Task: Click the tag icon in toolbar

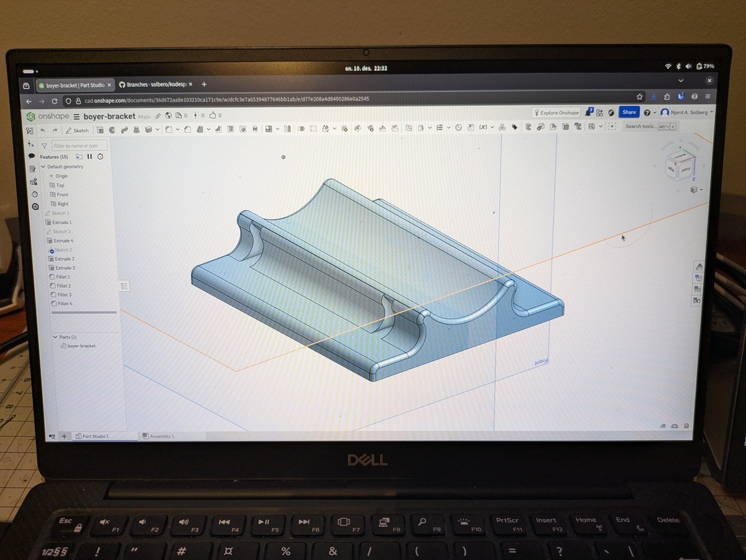Action: (514, 127)
